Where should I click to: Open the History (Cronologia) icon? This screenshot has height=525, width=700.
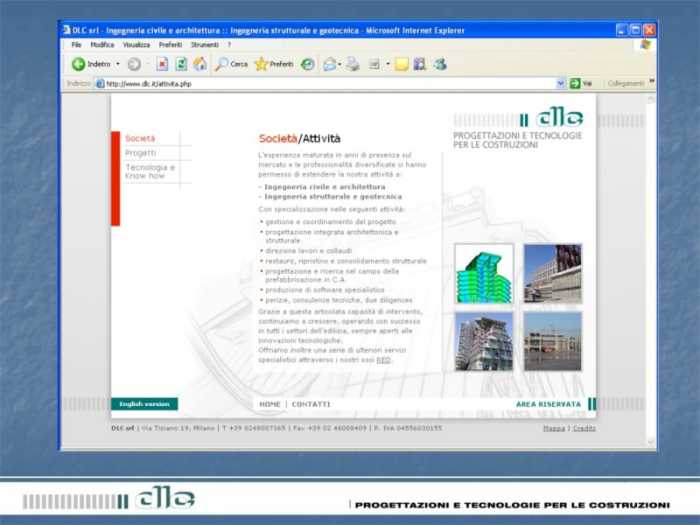click(308, 64)
